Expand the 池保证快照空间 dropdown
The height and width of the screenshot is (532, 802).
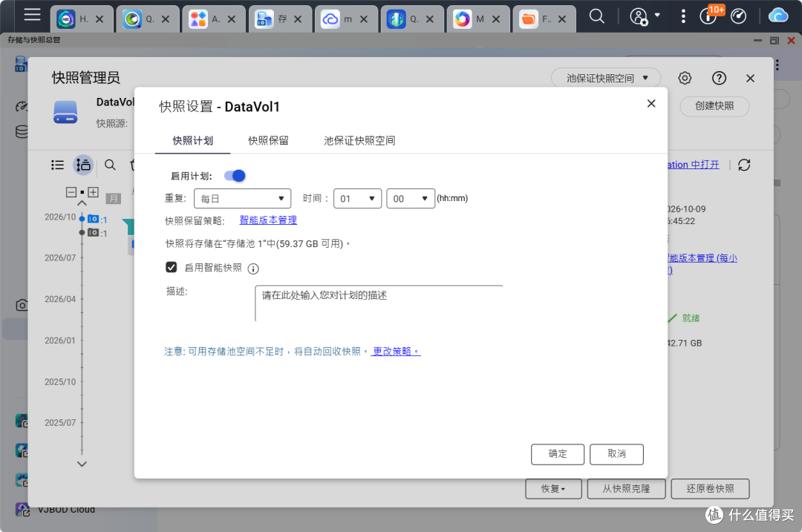(606, 78)
